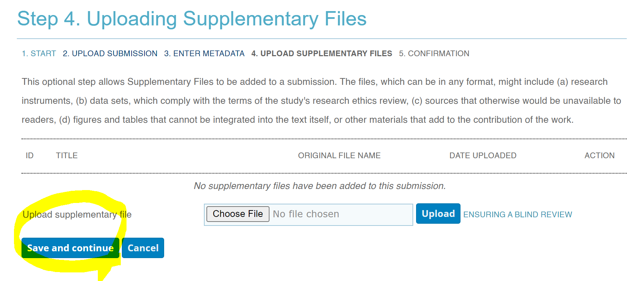Viewport: 644px width, 281px height.
Task: Click the 'No supplementary files have been added' message
Action: click(x=320, y=186)
